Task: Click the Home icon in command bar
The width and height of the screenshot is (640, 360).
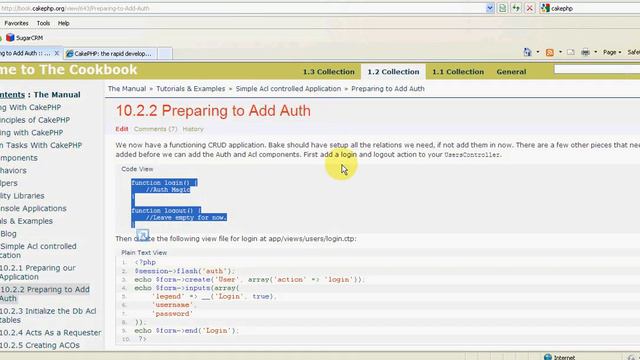Action: [x=527, y=52]
